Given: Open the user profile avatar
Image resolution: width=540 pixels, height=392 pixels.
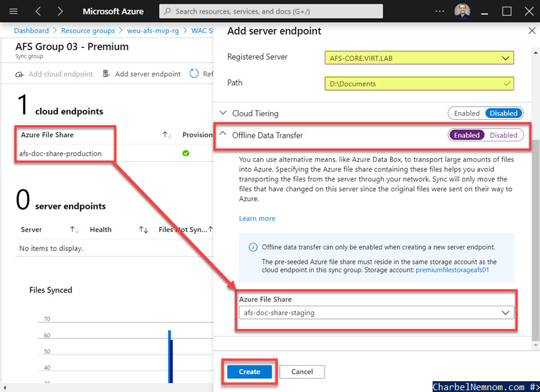Looking at the screenshot, I should [x=462, y=11].
